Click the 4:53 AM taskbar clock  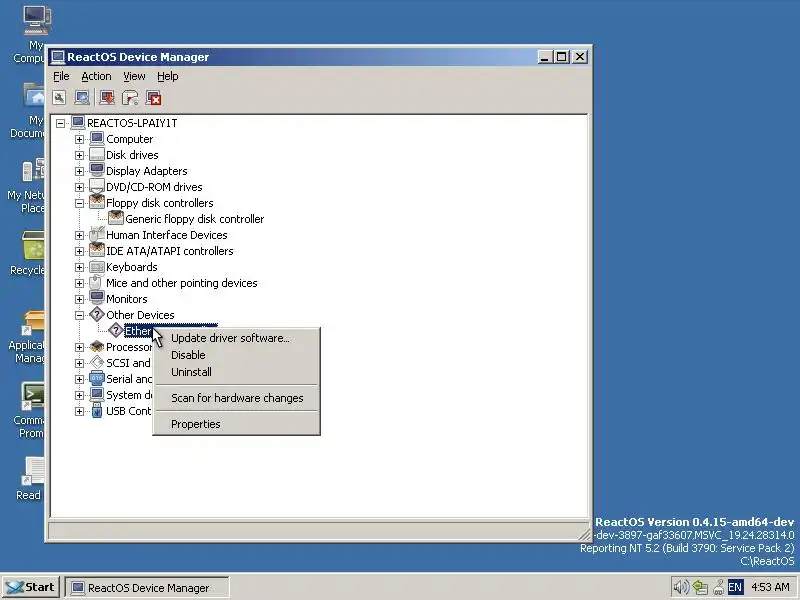(x=770, y=587)
